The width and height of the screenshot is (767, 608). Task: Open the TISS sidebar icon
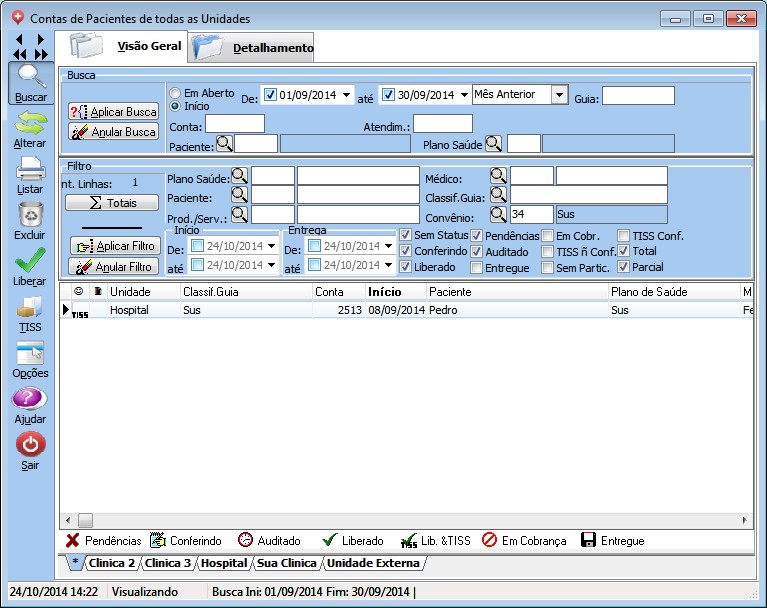pyautogui.click(x=30, y=308)
